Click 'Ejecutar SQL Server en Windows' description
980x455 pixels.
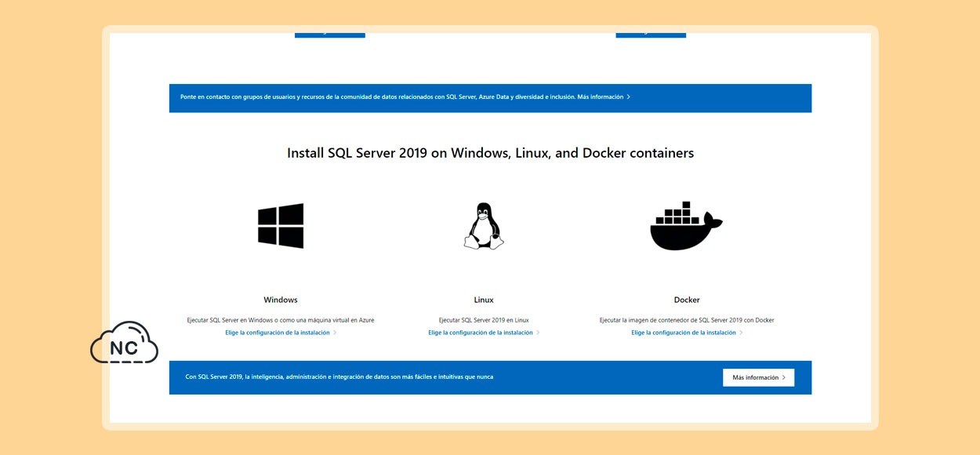pyautogui.click(x=281, y=320)
